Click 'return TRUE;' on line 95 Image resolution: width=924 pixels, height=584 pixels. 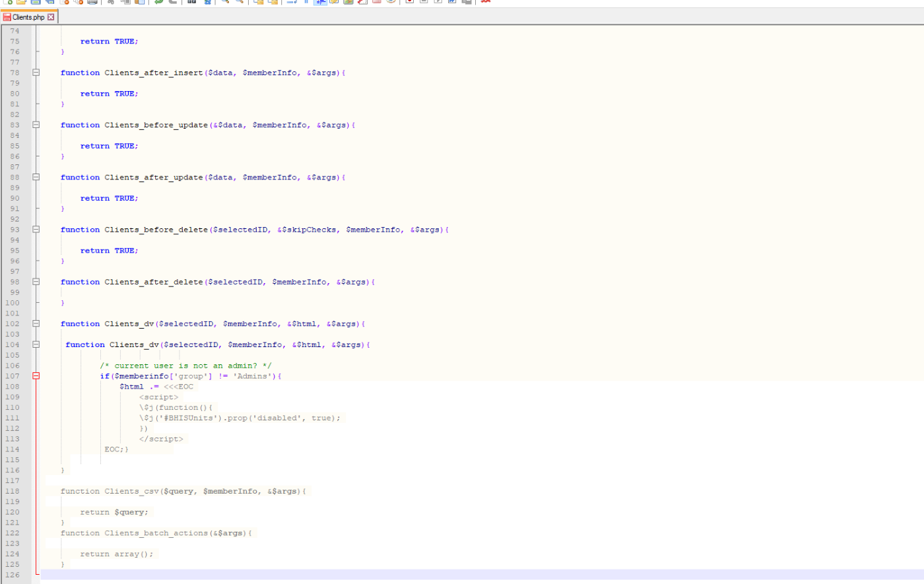110,251
